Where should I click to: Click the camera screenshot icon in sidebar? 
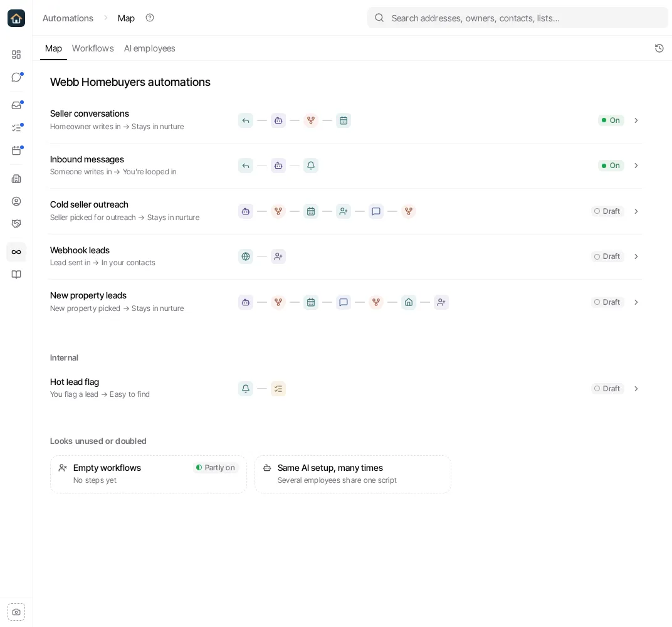point(16,611)
